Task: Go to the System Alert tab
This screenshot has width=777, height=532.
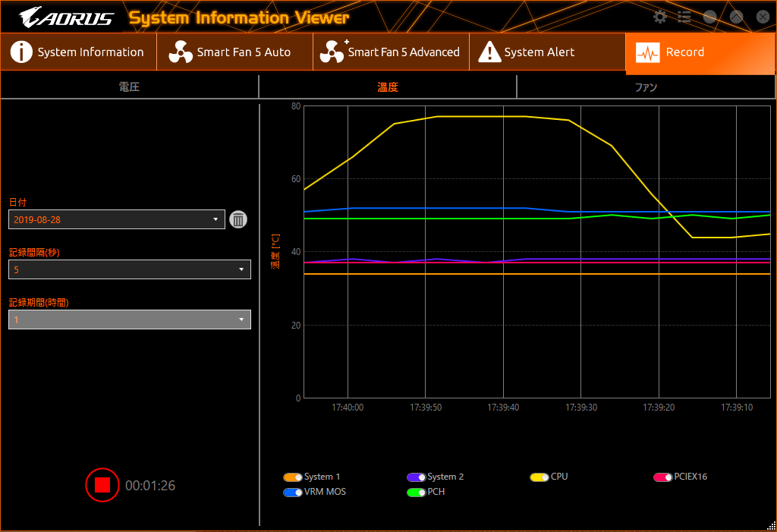Action: [547, 52]
